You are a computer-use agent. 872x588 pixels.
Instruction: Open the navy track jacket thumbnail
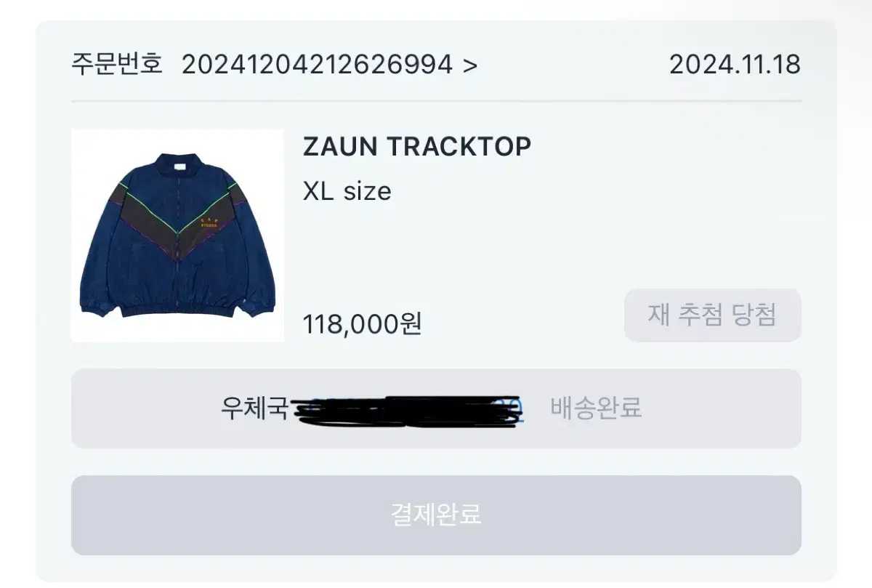point(177,235)
